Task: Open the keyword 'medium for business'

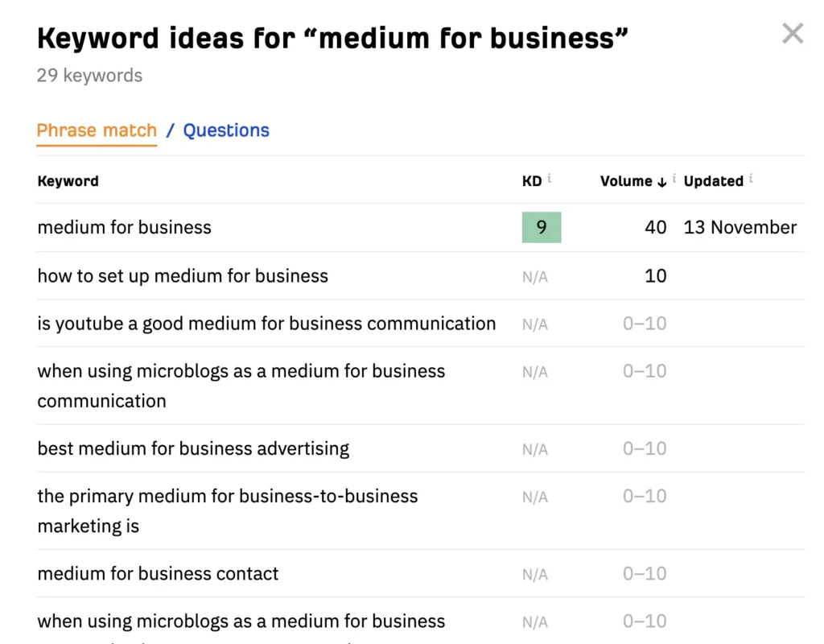Action: [x=124, y=227]
